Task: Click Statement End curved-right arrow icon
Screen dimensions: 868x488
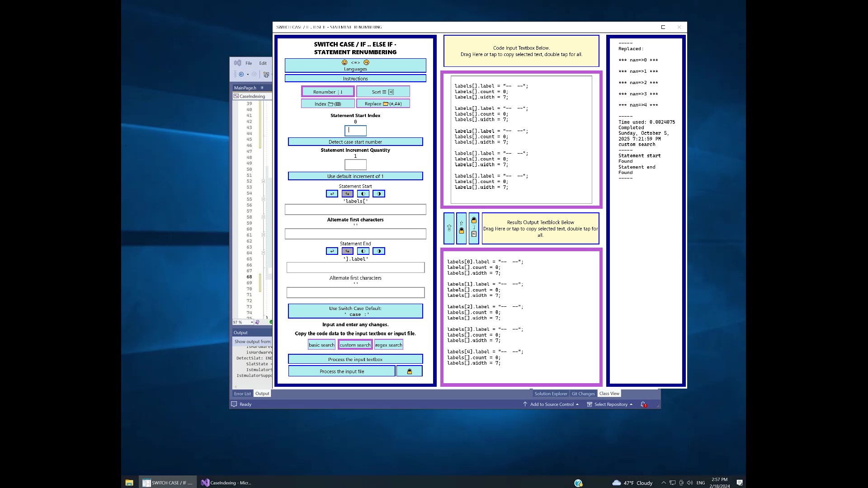Action: click(347, 251)
